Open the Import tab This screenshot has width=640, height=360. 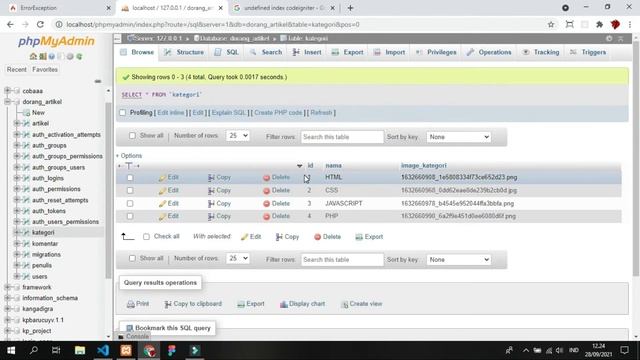click(x=390, y=52)
